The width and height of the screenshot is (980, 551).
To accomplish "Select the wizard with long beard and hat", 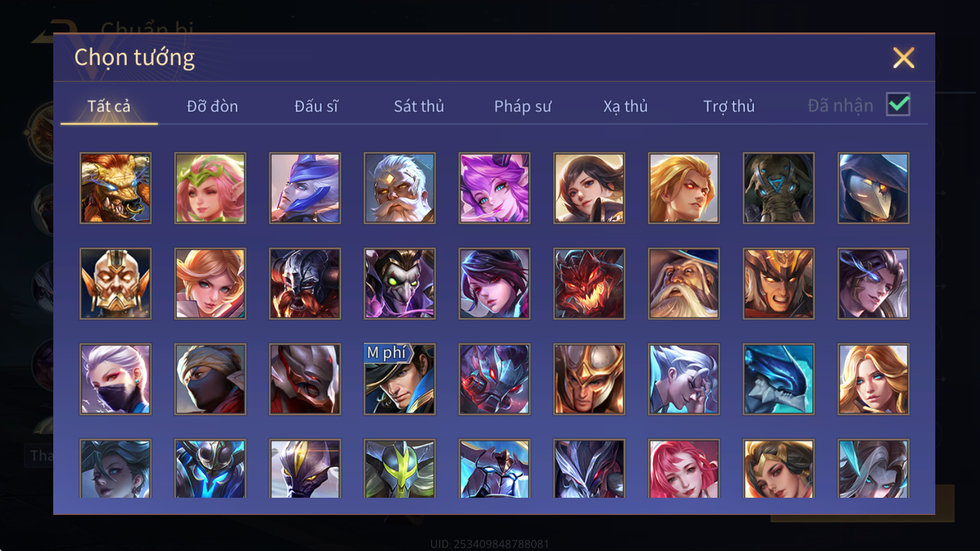I will [x=684, y=283].
